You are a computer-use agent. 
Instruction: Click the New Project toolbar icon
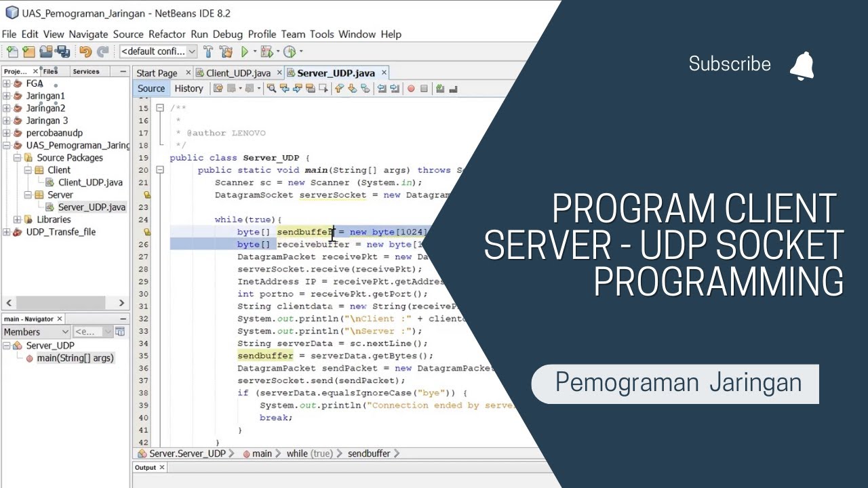pos(28,52)
